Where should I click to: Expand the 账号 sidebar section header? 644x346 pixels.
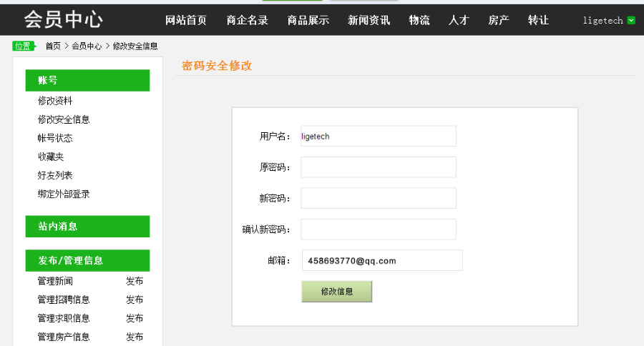click(87, 81)
